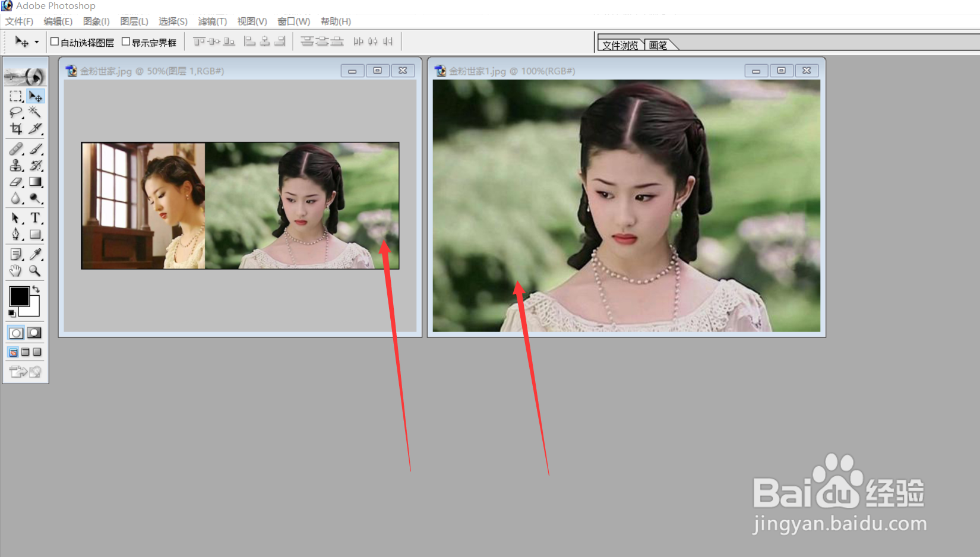980x557 pixels.
Task: Select the Brush tool
Action: (x=35, y=148)
